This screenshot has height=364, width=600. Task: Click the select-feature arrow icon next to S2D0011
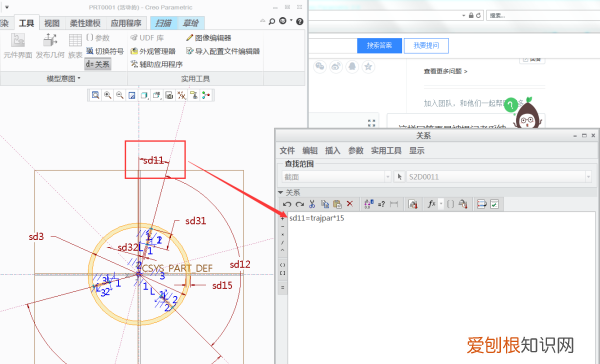tap(399, 176)
